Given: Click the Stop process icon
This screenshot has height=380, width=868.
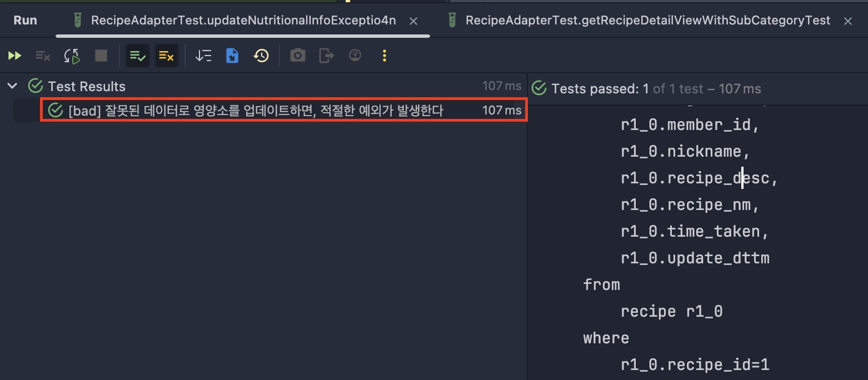Looking at the screenshot, I should [x=101, y=56].
